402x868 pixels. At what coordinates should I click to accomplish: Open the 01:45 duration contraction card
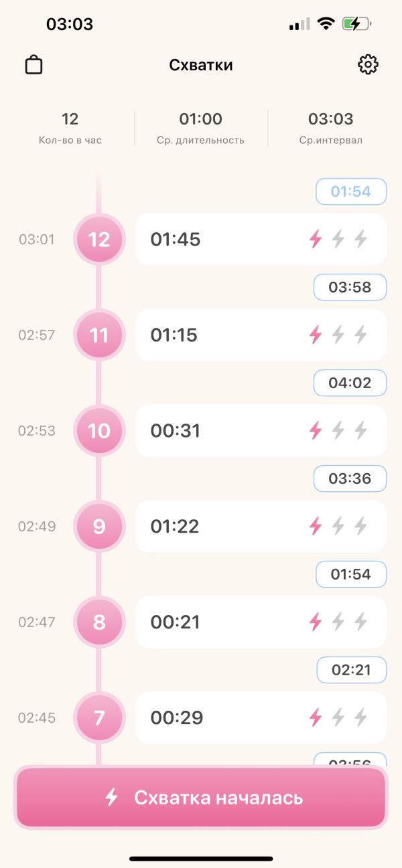point(221,239)
